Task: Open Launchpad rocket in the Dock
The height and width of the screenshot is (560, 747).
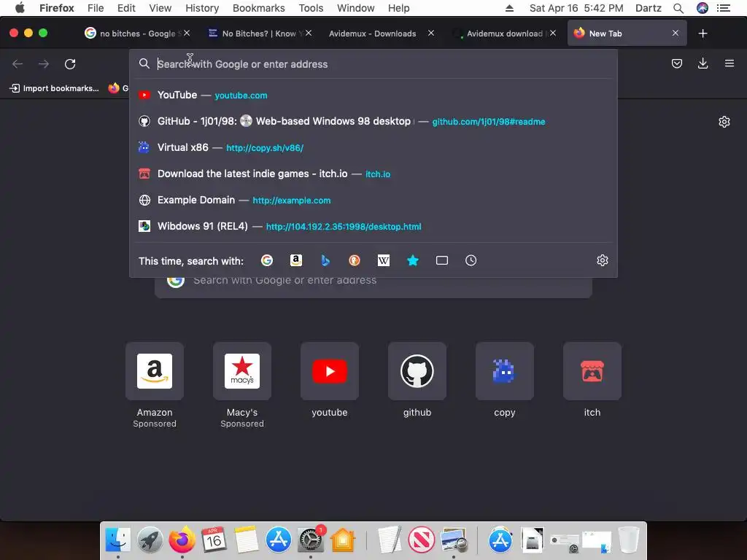Action: pos(150,540)
